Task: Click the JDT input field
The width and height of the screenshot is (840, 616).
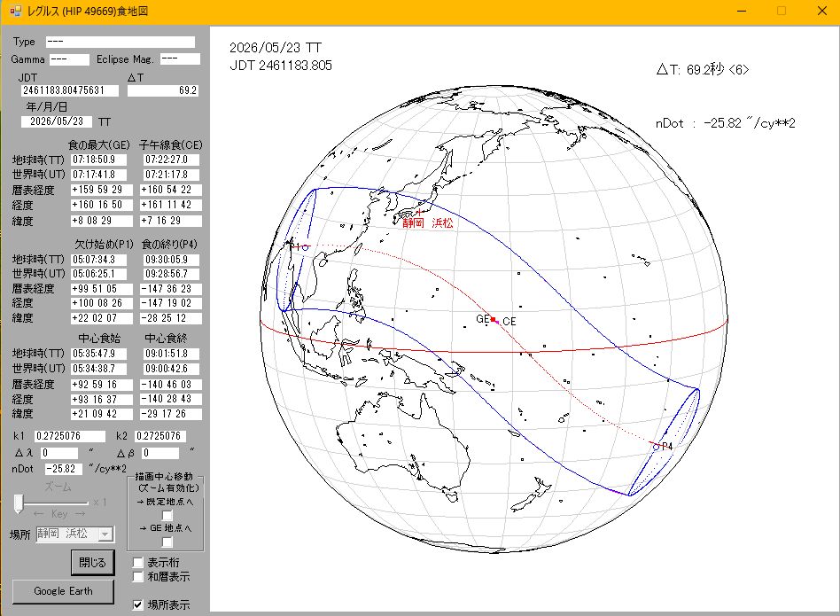Action: click(70, 90)
